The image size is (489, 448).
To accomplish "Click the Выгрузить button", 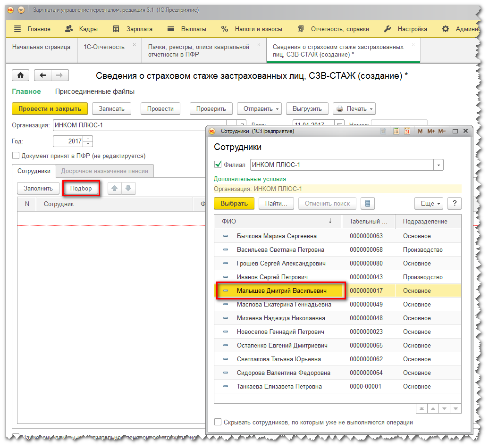I will (307, 109).
